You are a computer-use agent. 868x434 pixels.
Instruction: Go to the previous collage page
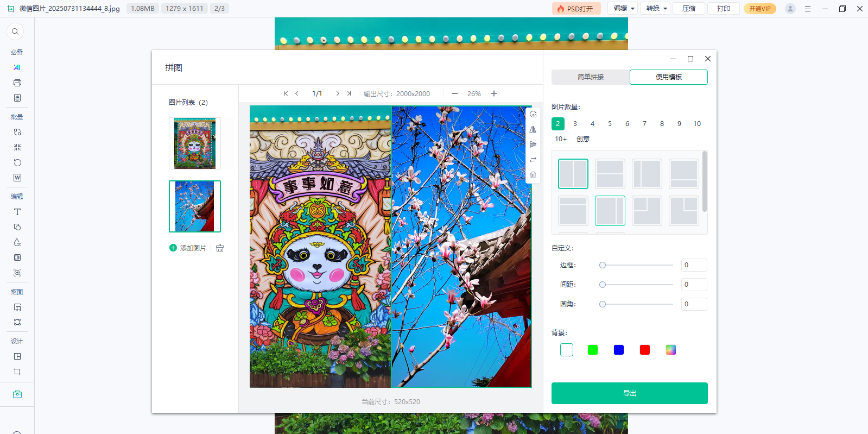297,93
